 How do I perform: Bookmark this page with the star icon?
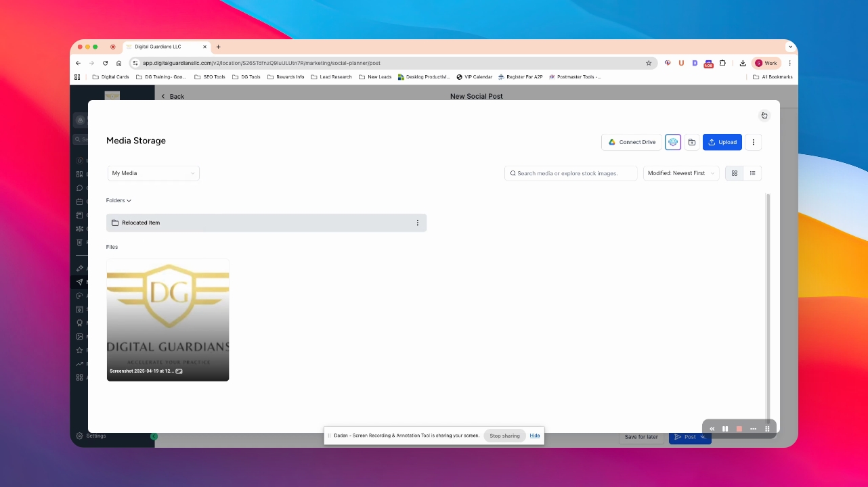[649, 63]
